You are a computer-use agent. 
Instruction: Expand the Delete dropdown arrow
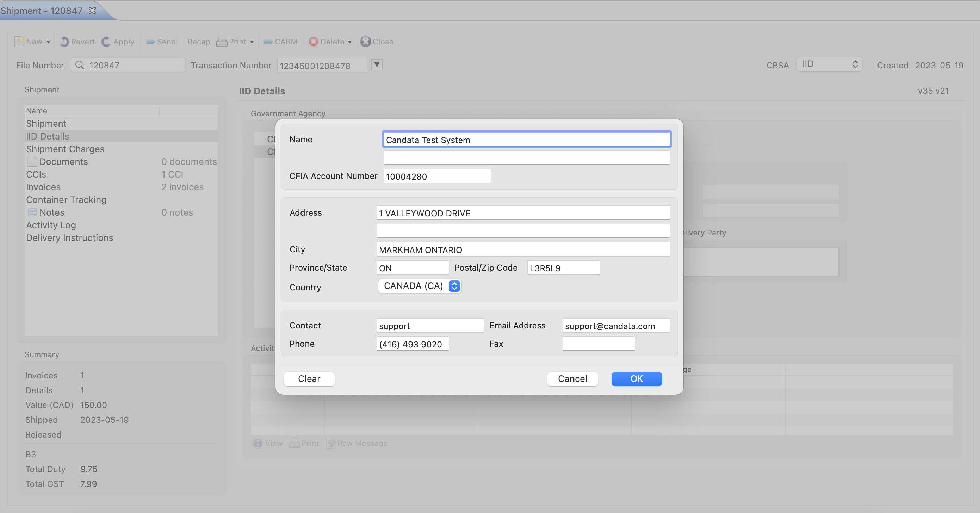click(x=349, y=42)
